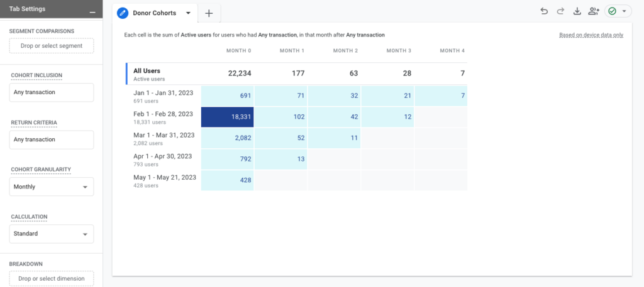This screenshot has width=644, height=287.
Task: Open share exploration with users icon
Action: pyautogui.click(x=594, y=11)
